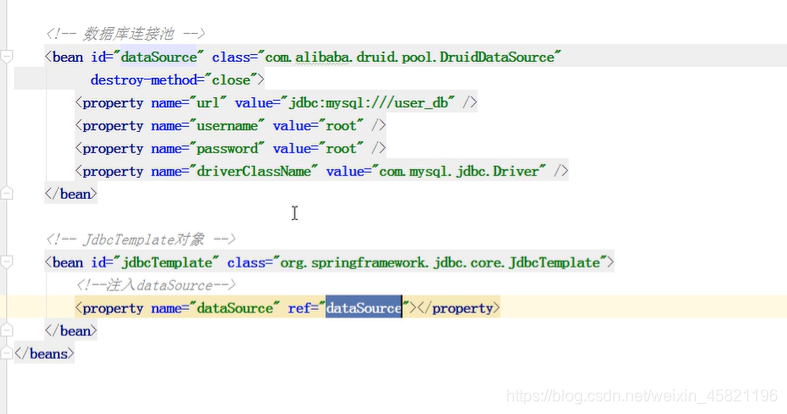Screen dimensions: 787x414
Task: Click fold-end marker beside </beans> tag
Action: pos(7,353)
